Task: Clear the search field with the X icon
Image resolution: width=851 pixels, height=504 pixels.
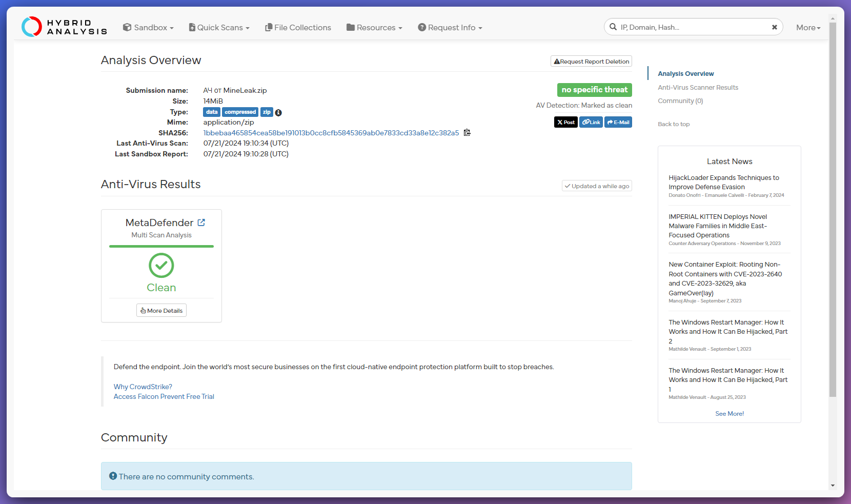Action: point(775,27)
